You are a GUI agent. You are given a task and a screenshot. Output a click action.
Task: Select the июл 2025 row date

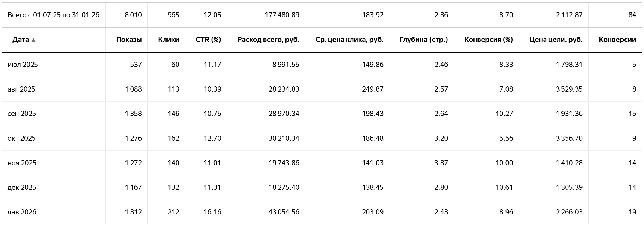tap(23, 65)
